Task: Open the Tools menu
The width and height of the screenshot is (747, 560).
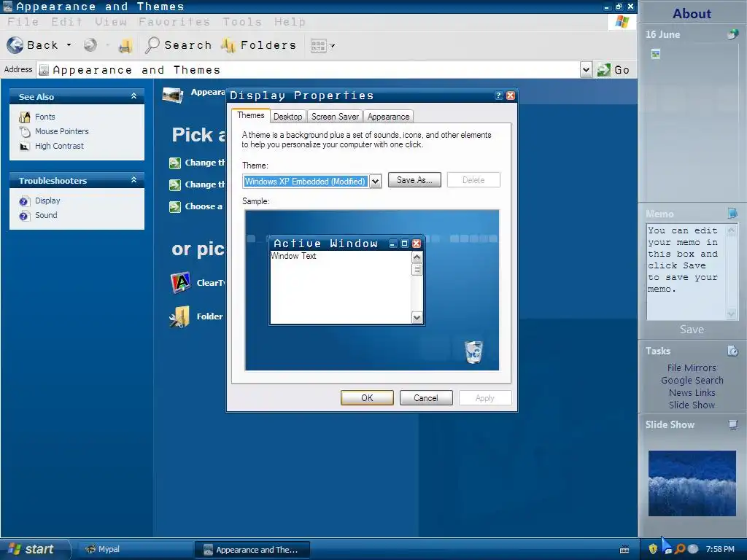Action: click(242, 22)
